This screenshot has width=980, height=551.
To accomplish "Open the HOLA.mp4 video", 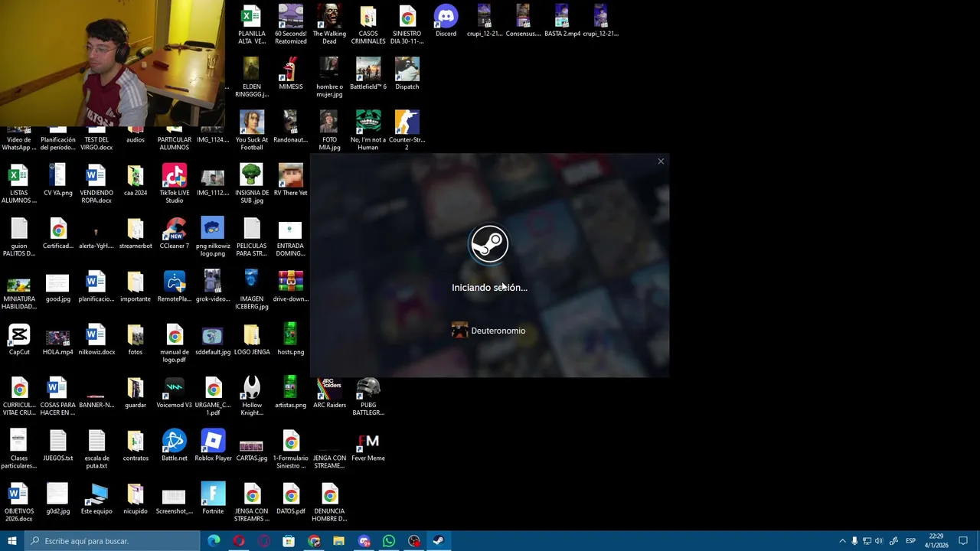I will click(x=57, y=340).
